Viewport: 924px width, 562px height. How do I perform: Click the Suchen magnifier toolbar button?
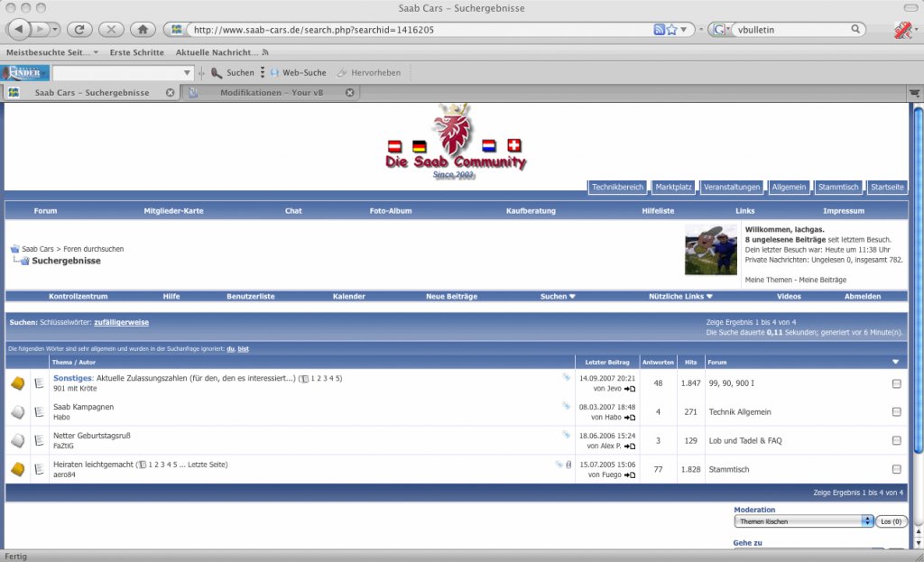(x=233, y=72)
